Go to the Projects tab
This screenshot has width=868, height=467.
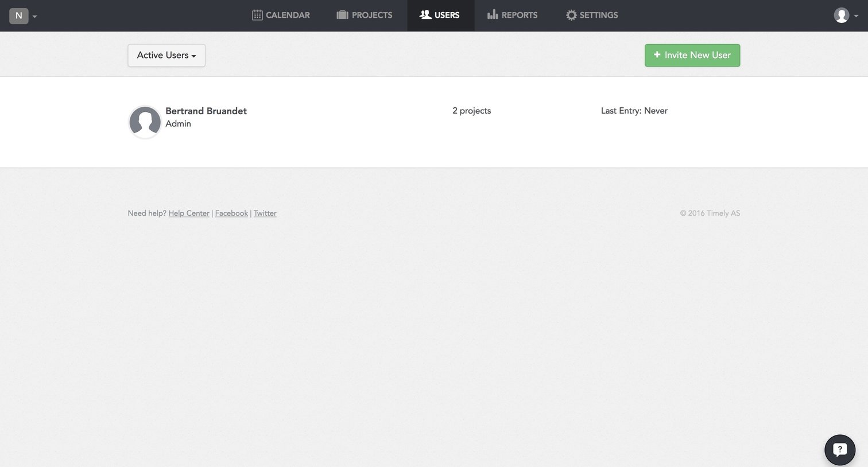click(x=365, y=15)
